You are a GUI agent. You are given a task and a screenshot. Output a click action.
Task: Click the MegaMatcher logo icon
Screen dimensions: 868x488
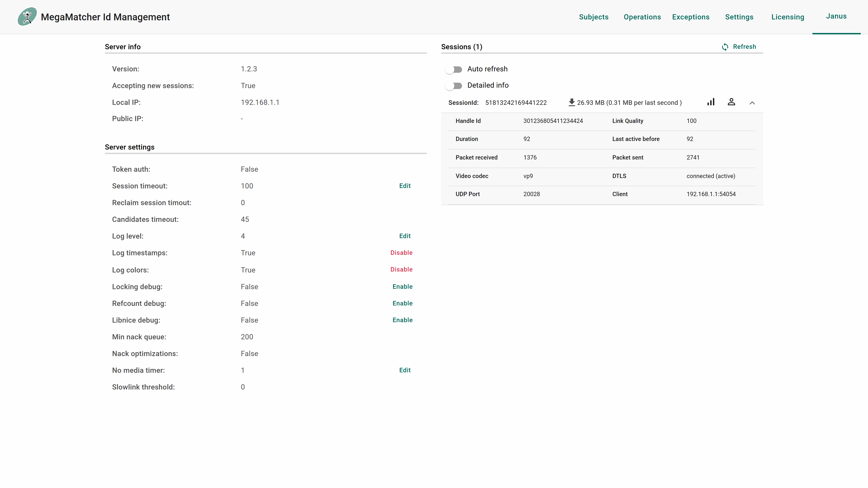[27, 16]
